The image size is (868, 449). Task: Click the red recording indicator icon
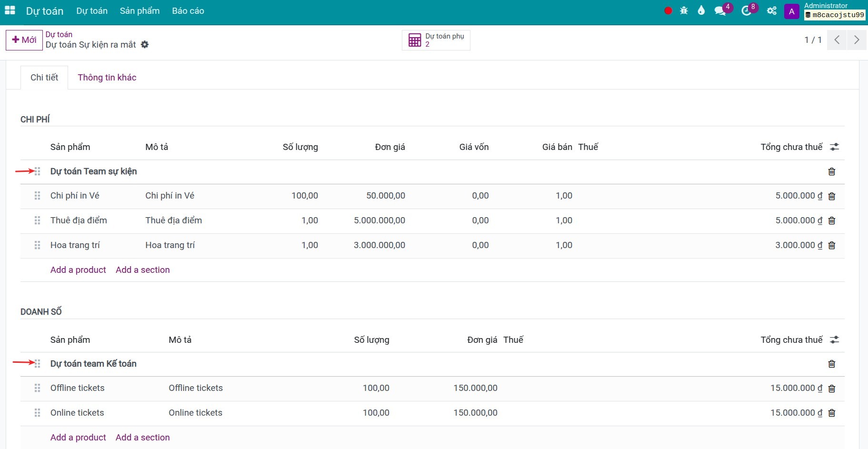[668, 10]
